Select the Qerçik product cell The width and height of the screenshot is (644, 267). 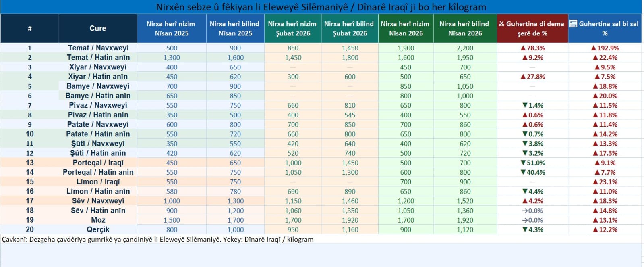(98, 229)
